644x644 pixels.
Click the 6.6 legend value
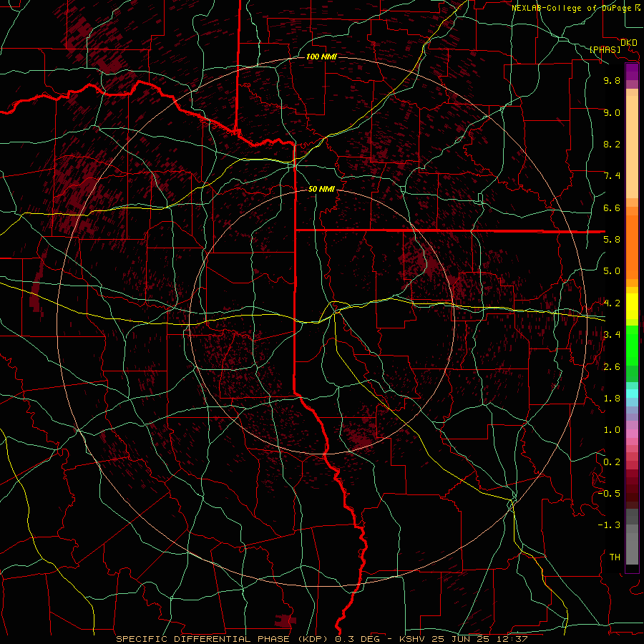[612, 208]
